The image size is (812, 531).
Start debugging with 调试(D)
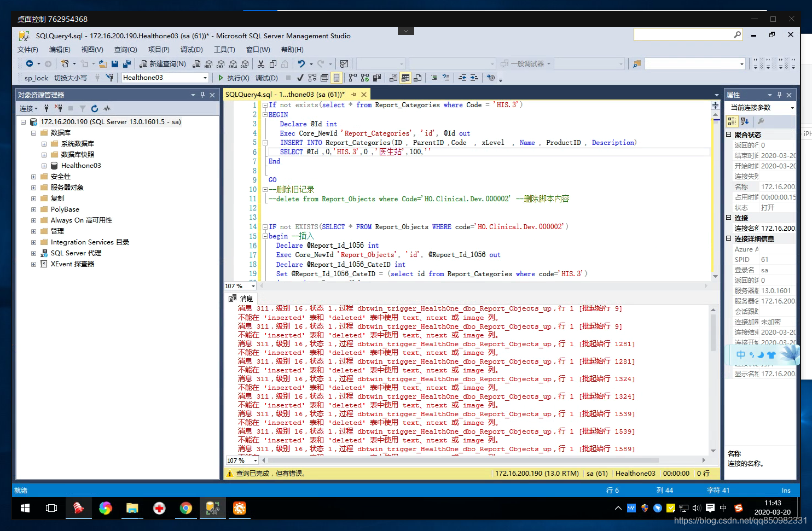click(267, 77)
